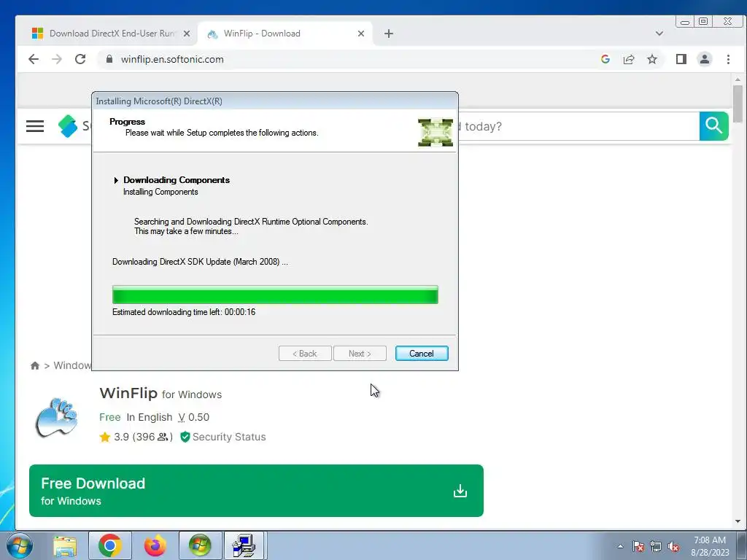This screenshot has width=747, height=560.
Task: Click the Action Center flag icon
Action: pyautogui.click(x=638, y=546)
